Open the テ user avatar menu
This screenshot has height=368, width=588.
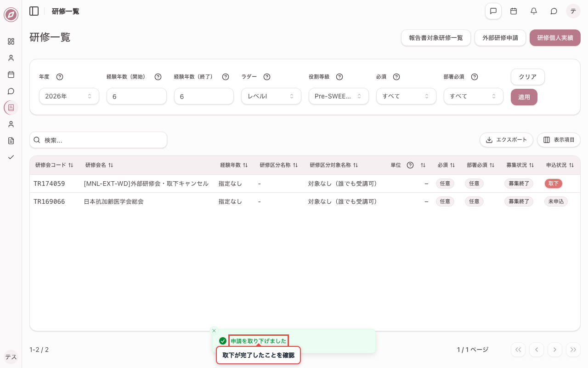pyautogui.click(x=573, y=11)
